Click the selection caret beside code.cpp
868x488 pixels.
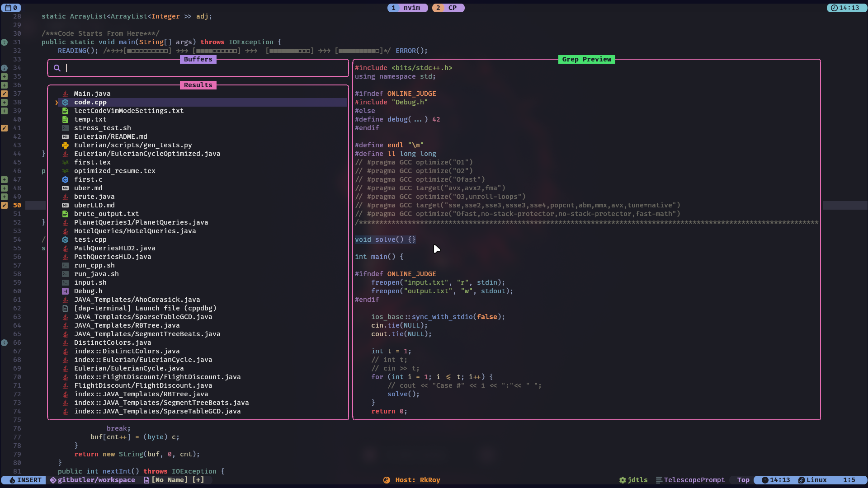pyautogui.click(x=57, y=103)
